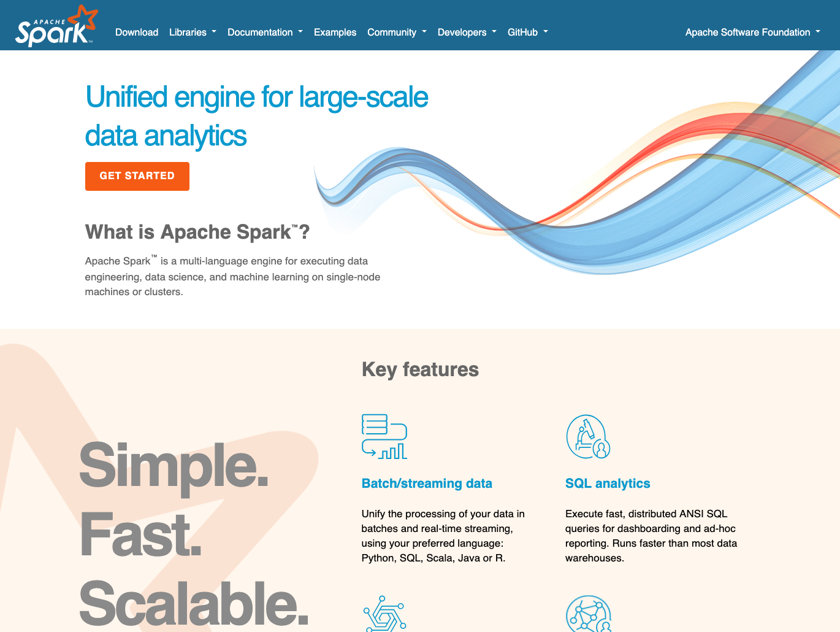Click the Batch/streaming data heading link

pos(427,484)
